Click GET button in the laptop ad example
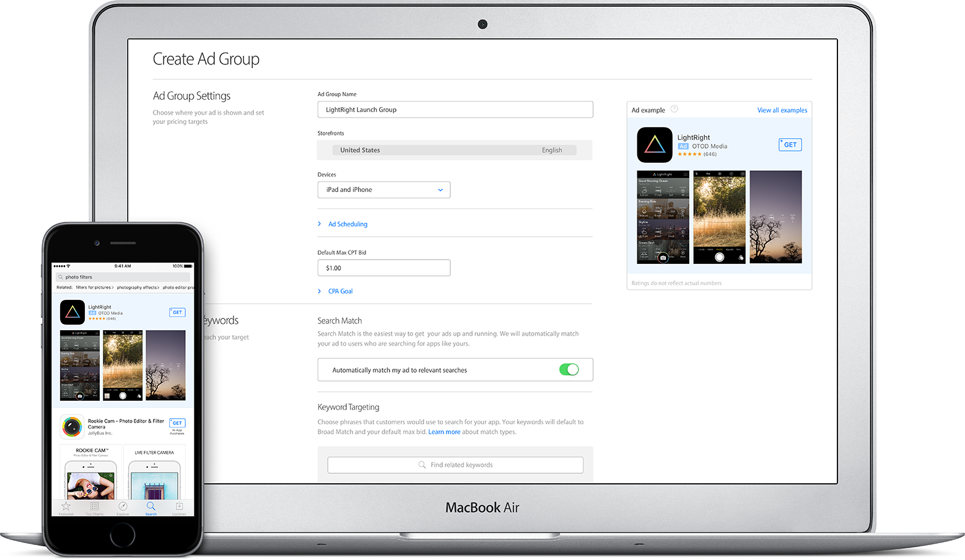Screen dimensions: 965x560 click(x=790, y=145)
